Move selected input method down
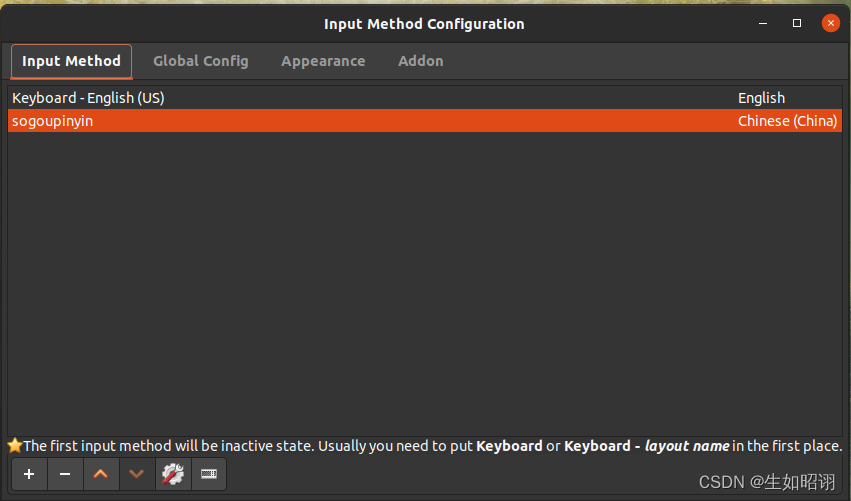 pos(137,474)
